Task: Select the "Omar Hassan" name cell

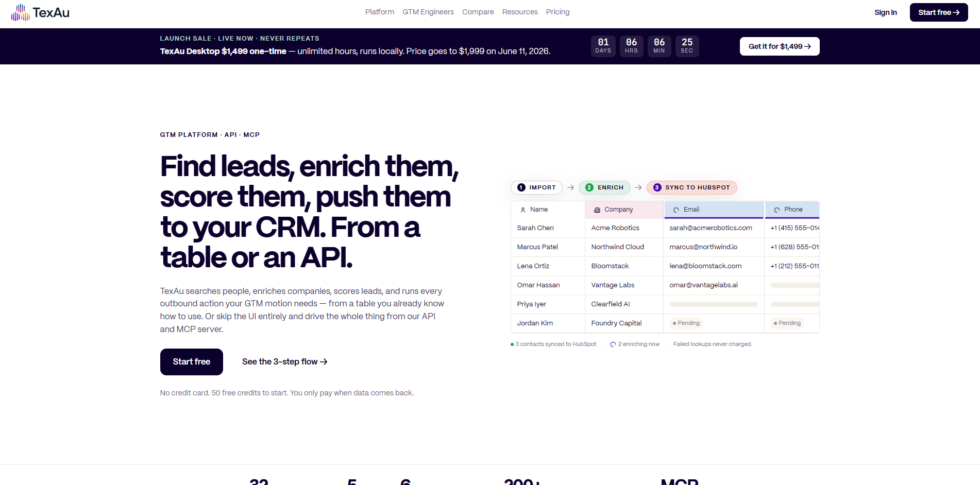Action: [x=548, y=285]
